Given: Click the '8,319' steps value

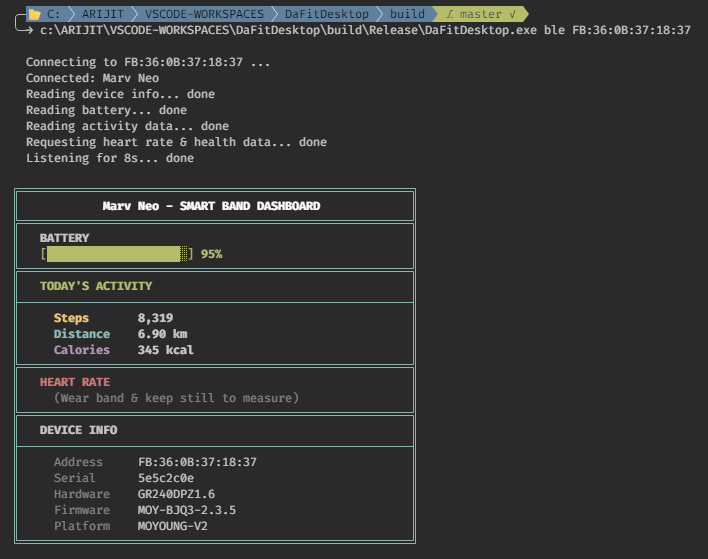Looking at the screenshot, I should [155, 318].
